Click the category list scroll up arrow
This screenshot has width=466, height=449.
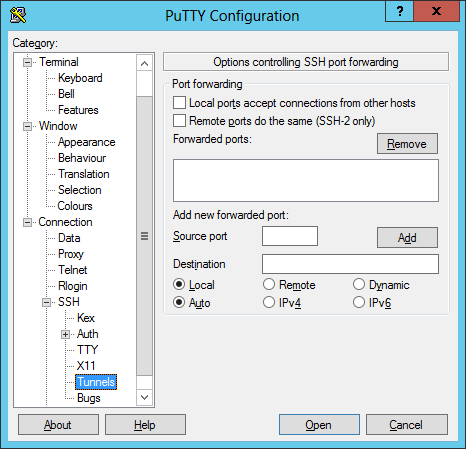click(x=144, y=63)
